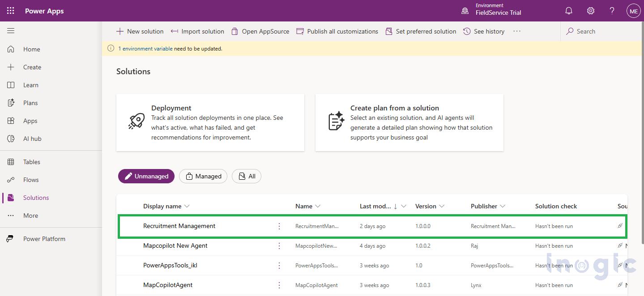Open Last modified column sort dropdown
This screenshot has width=644, height=296.
(x=404, y=206)
